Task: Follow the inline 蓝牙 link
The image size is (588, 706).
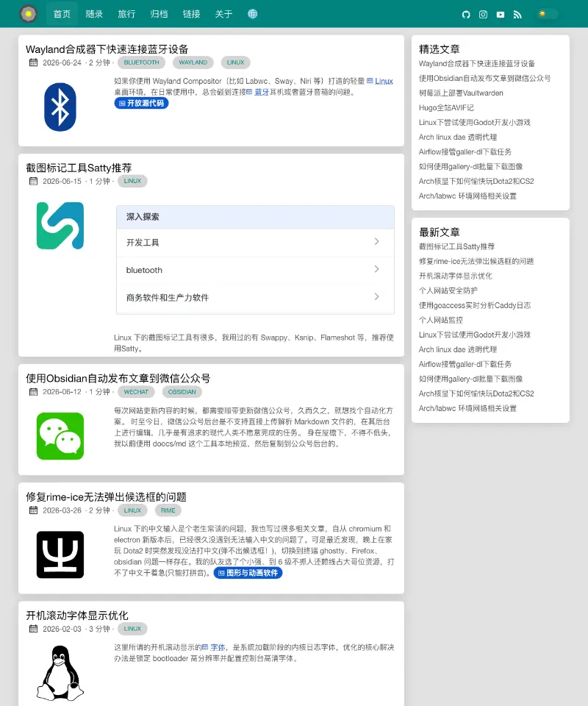Action: [257, 93]
